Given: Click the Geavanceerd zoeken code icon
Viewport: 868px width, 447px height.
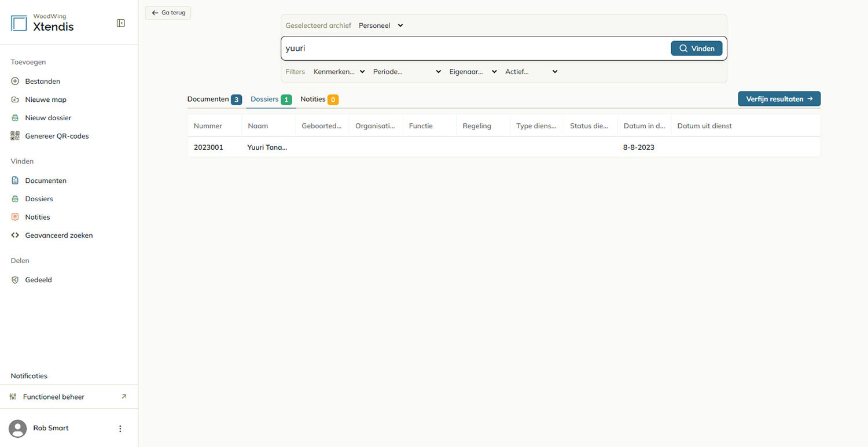Looking at the screenshot, I should tap(15, 235).
